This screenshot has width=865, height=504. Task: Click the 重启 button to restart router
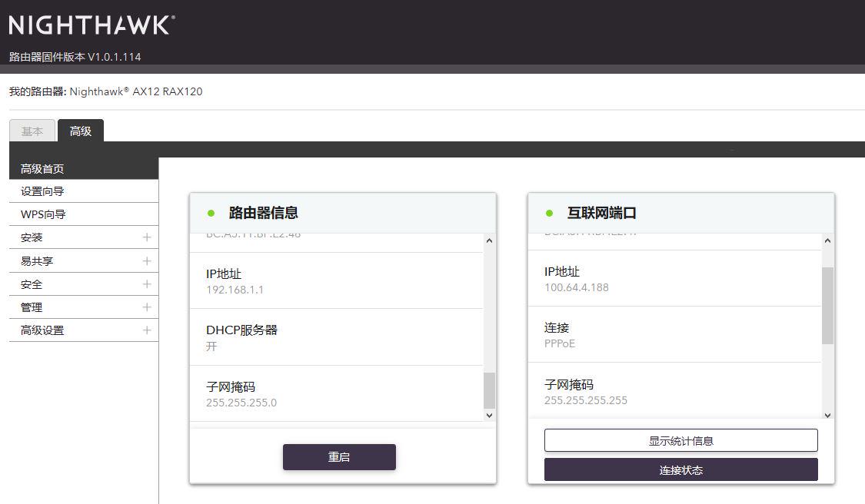coord(339,456)
